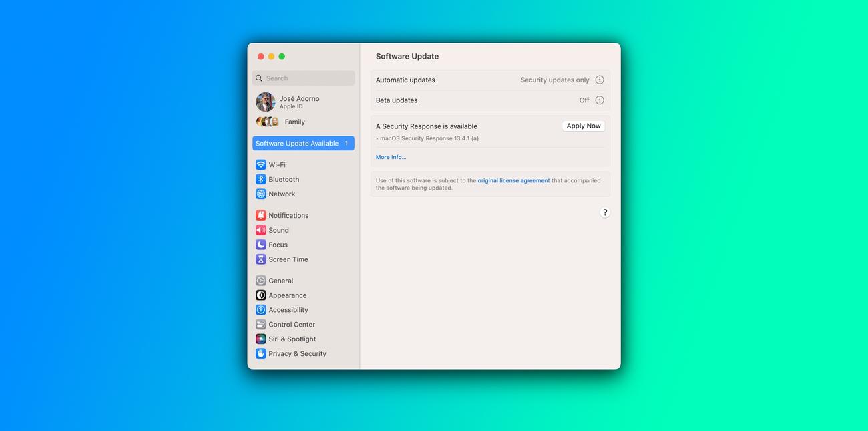This screenshot has height=431, width=868.
Task: Open Appearance settings
Action: (287, 295)
